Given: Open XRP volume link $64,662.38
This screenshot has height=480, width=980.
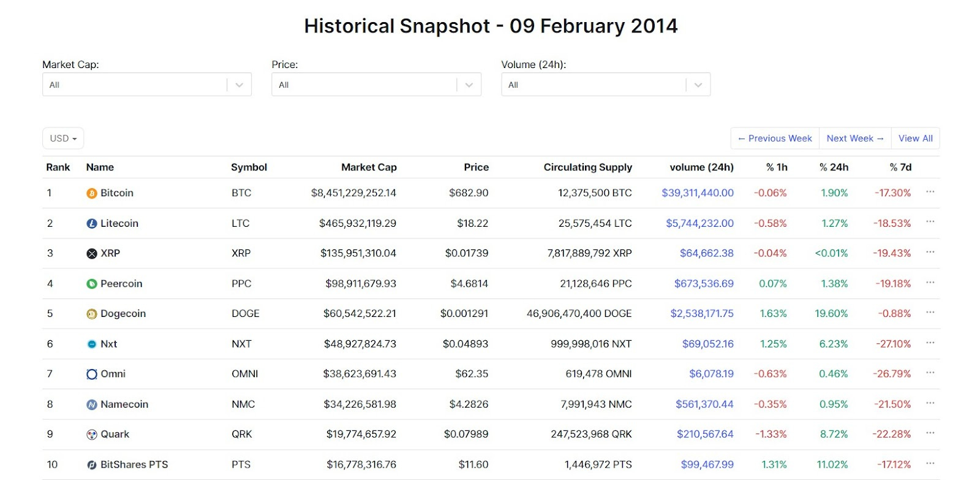Looking at the screenshot, I should 707,253.
